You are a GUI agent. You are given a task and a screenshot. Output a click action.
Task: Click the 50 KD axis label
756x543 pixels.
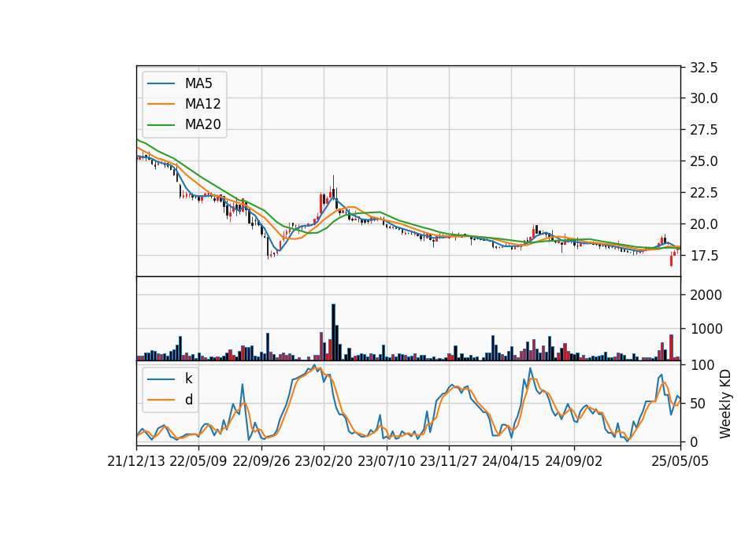699,404
